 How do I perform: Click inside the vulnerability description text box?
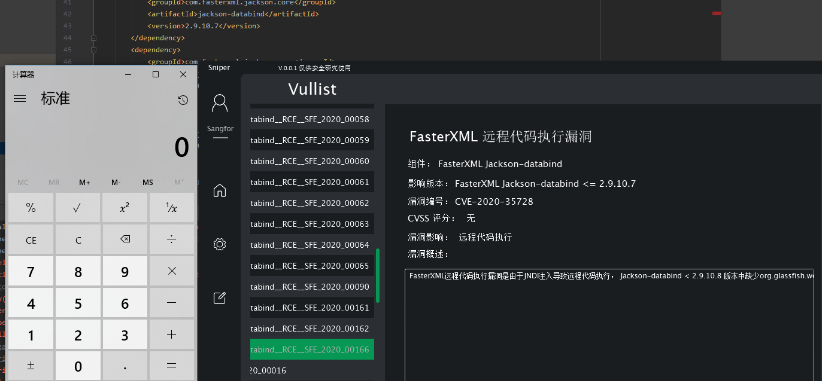[x=609, y=325]
